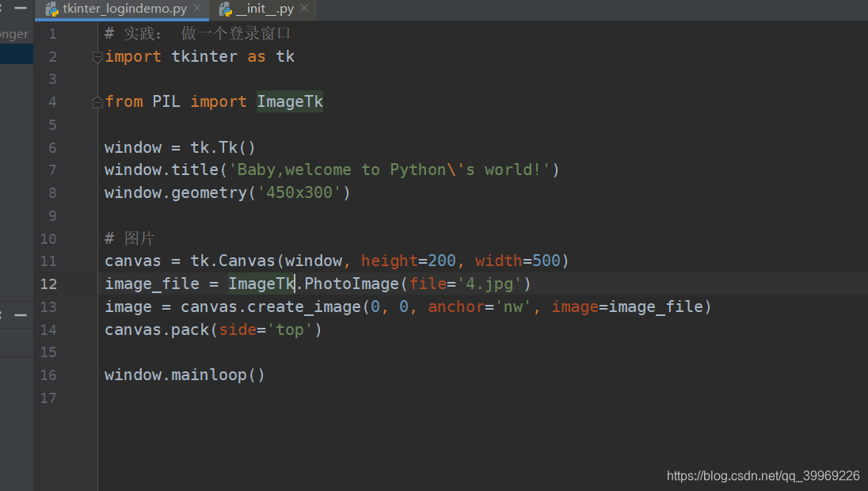Click line number 16 in the gutter

(48, 374)
